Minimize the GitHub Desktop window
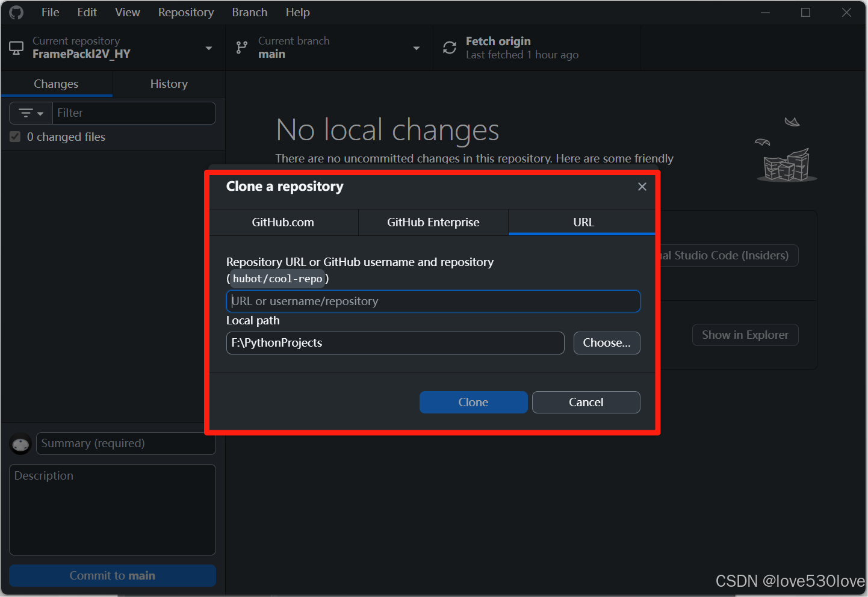Viewport: 868px width, 597px height. [766, 13]
